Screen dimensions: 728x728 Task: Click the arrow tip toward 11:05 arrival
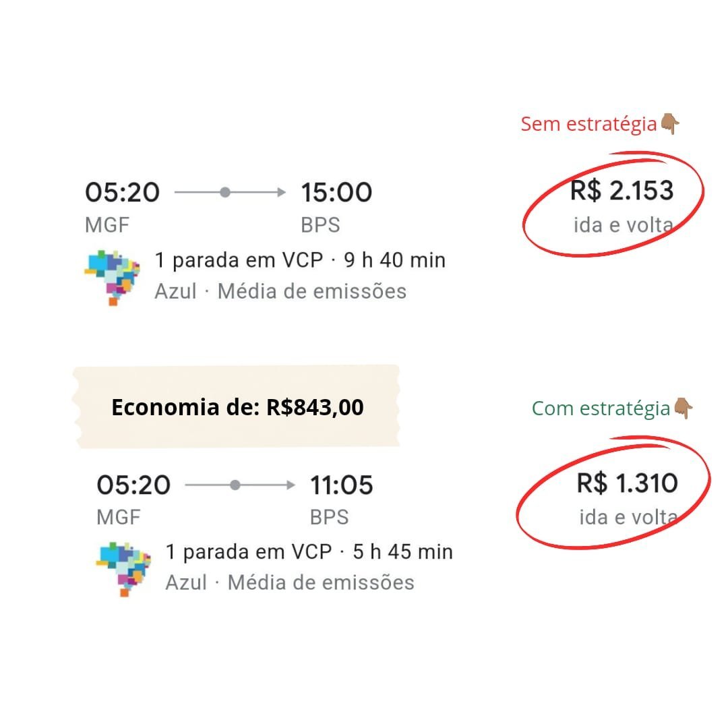click(x=292, y=485)
